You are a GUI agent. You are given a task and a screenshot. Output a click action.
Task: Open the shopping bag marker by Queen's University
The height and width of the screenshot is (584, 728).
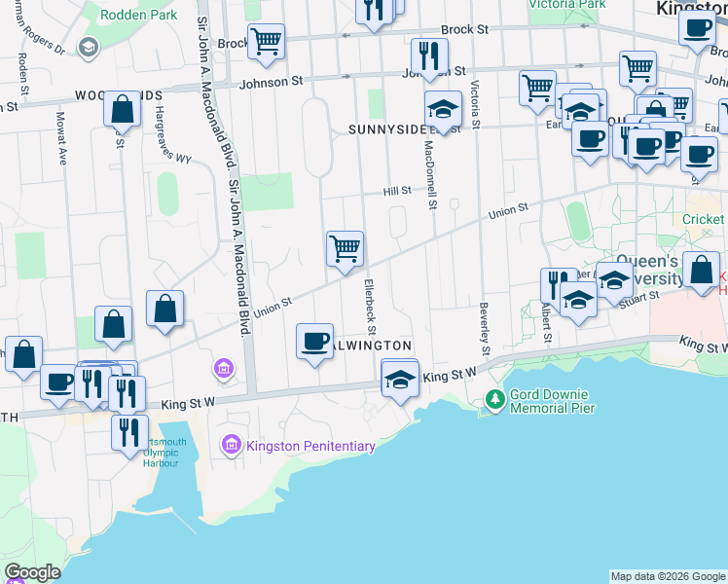pyautogui.click(x=701, y=274)
